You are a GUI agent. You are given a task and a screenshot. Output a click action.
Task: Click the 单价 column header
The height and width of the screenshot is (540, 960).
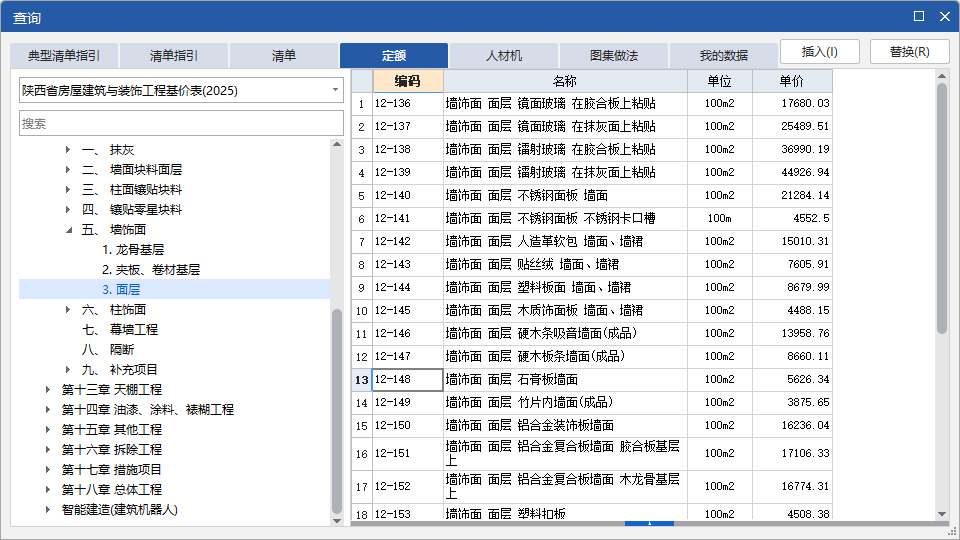(792, 81)
